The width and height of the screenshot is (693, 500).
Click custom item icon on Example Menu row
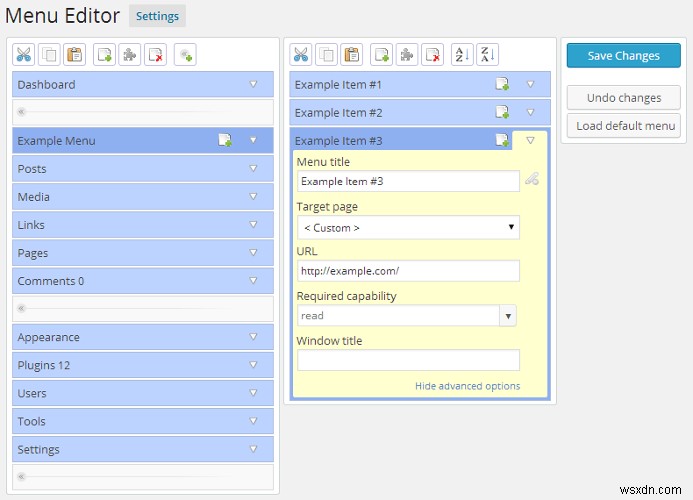tap(225, 140)
